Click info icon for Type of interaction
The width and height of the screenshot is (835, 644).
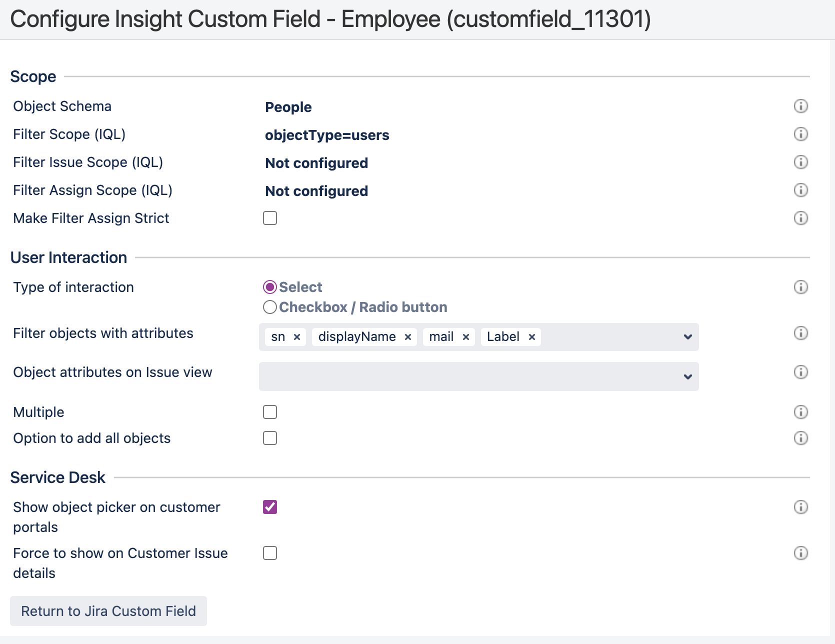(x=800, y=287)
